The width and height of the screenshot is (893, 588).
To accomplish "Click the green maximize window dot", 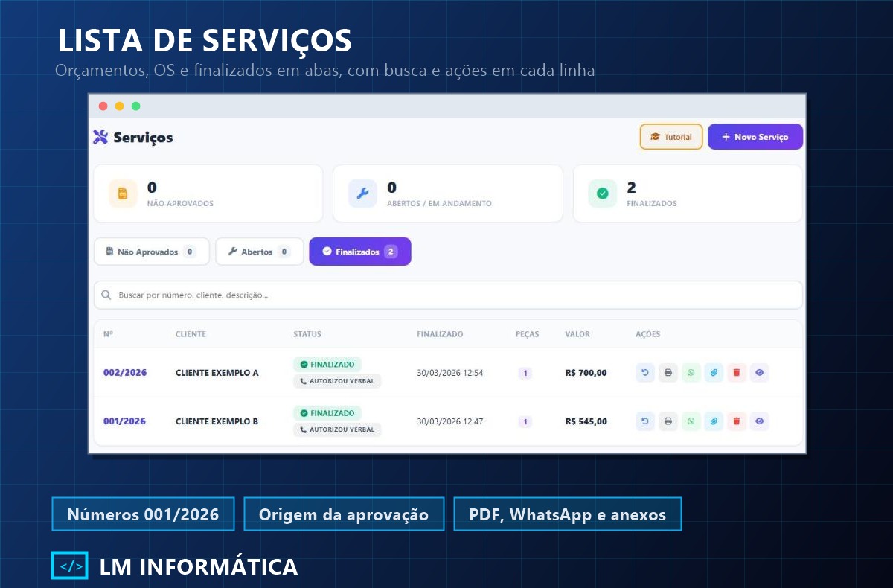I will click(x=135, y=106).
